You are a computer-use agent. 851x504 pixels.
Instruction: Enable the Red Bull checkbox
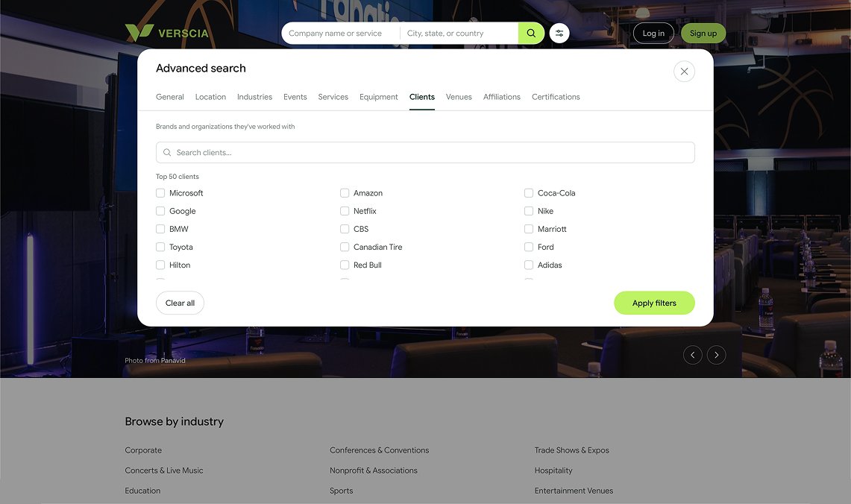coord(345,265)
